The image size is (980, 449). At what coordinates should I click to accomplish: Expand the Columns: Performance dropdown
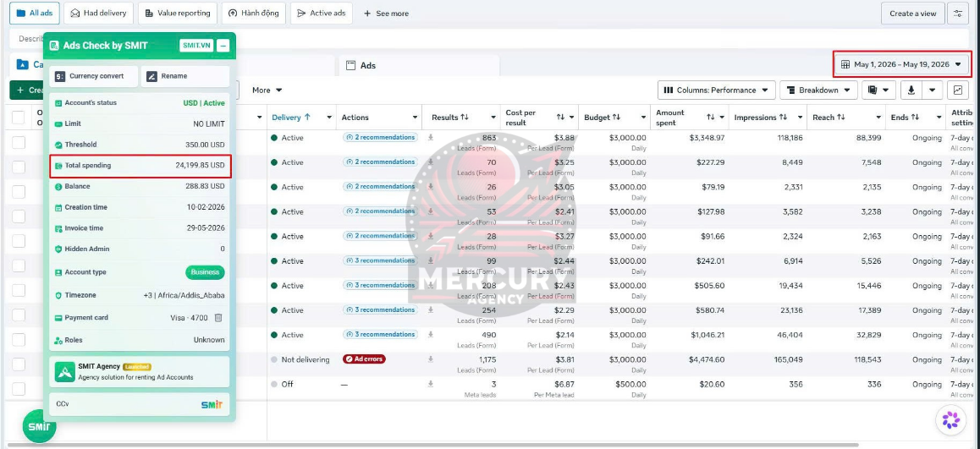pos(716,90)
